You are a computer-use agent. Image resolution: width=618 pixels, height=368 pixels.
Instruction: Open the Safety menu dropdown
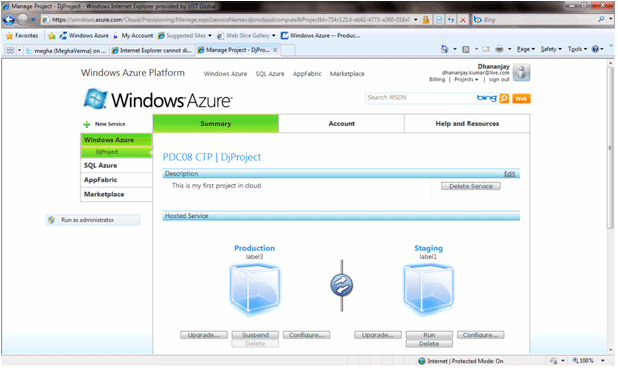click(551, 49)
